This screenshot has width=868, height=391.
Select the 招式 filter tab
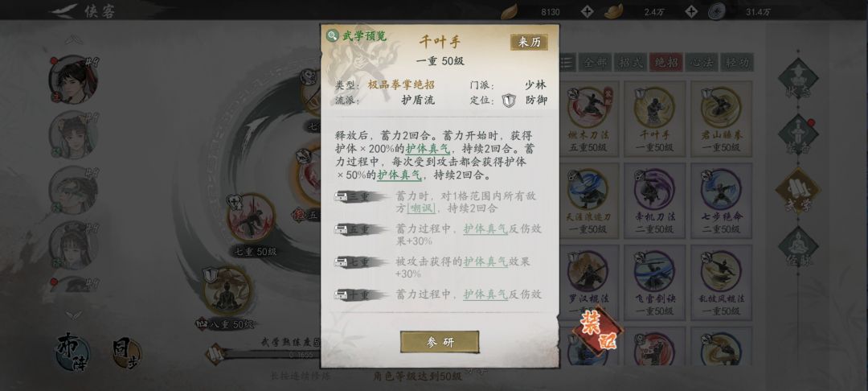[x=631, y=63]
